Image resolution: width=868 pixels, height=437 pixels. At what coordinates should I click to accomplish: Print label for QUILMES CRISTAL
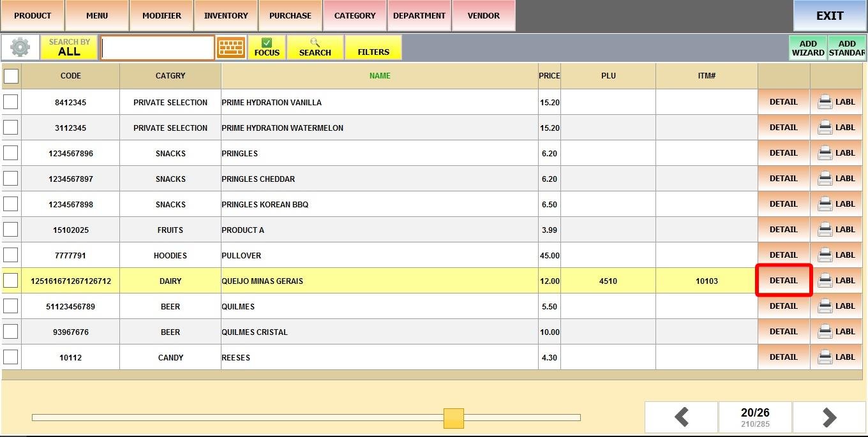(x=836, y=332)
